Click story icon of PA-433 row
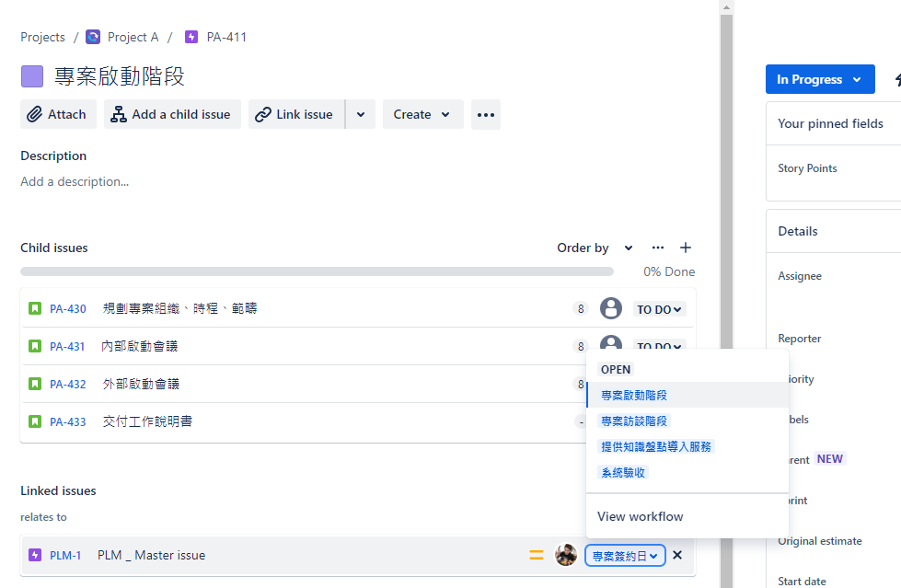The width and height of the screenshot is (901, 588). [35, 421]
